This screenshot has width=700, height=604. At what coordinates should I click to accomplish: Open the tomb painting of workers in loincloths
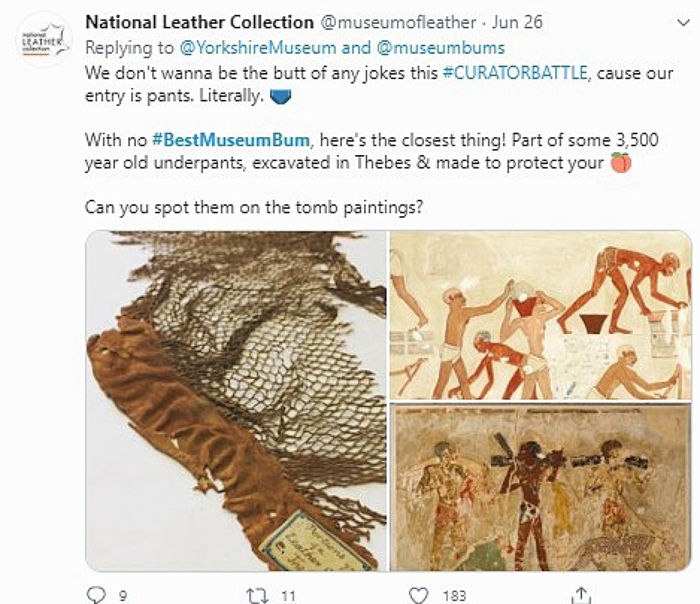coord(541,315)
